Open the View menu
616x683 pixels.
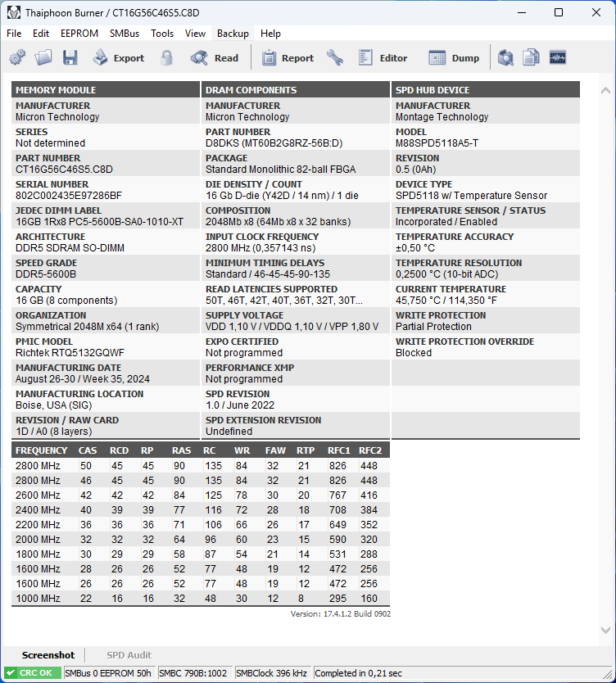coord(195,34)
